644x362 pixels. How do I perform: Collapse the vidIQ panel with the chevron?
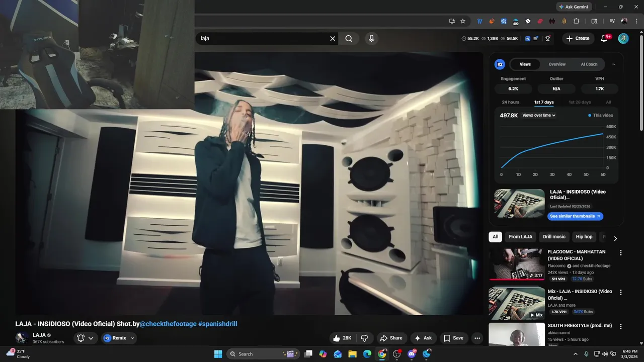click(x=614, y=64)
